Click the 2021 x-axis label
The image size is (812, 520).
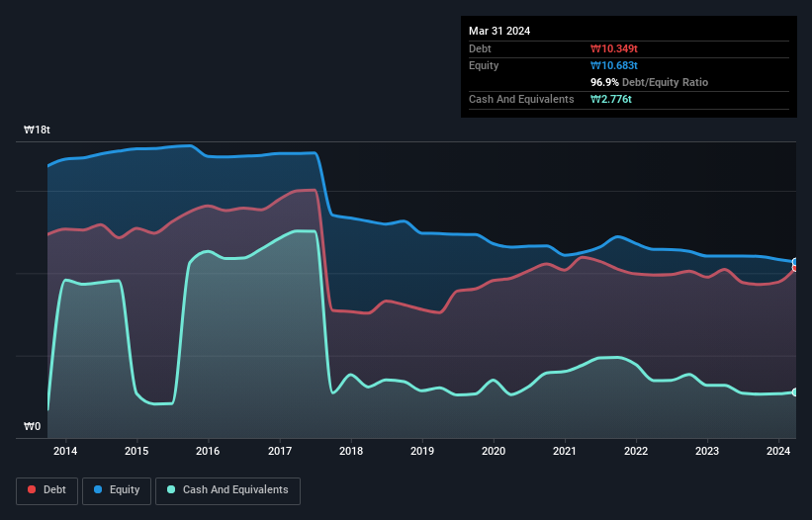coord(565,451)
